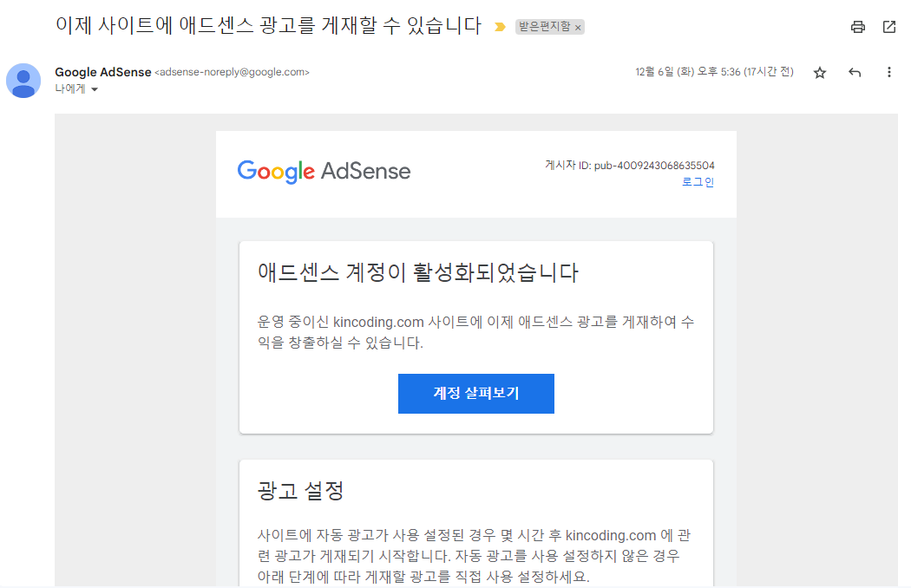Expand the more options dropdown menu
The image size is (911, 588).
tap(888, 72)
